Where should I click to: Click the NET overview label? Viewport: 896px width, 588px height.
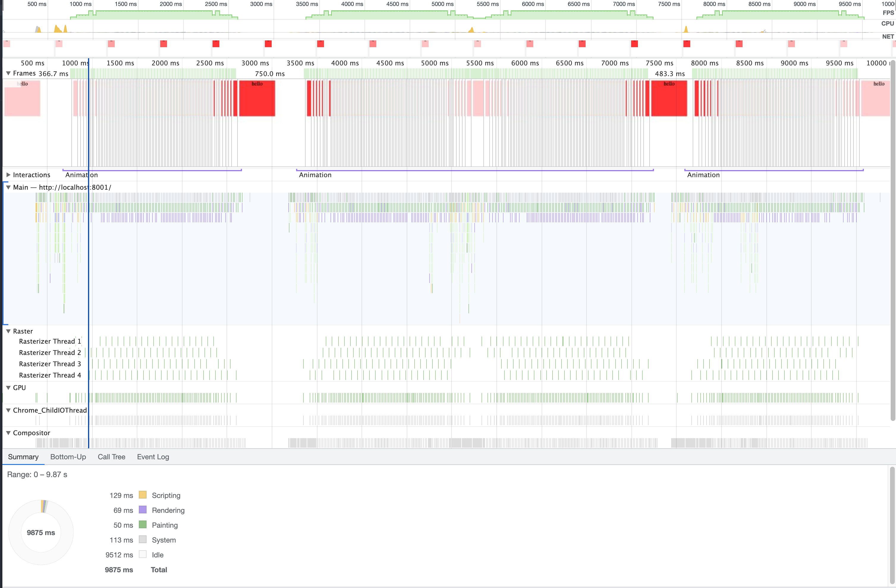pos(888,37)
